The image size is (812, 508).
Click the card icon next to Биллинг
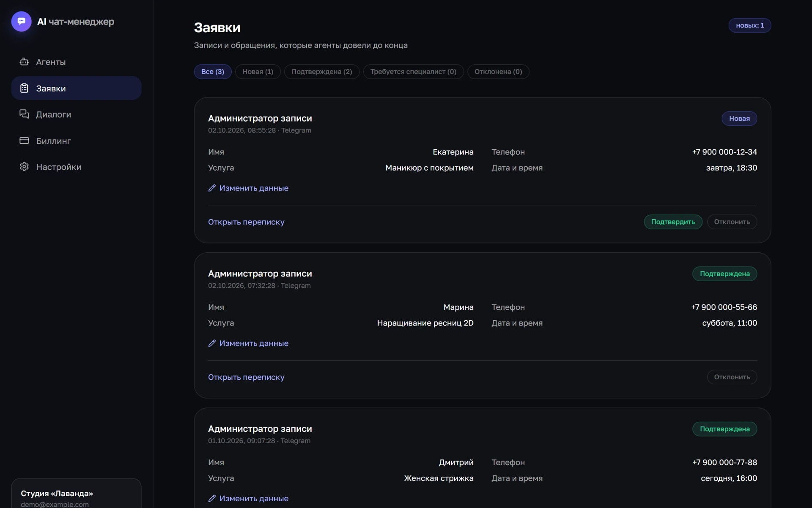(24, 141)
